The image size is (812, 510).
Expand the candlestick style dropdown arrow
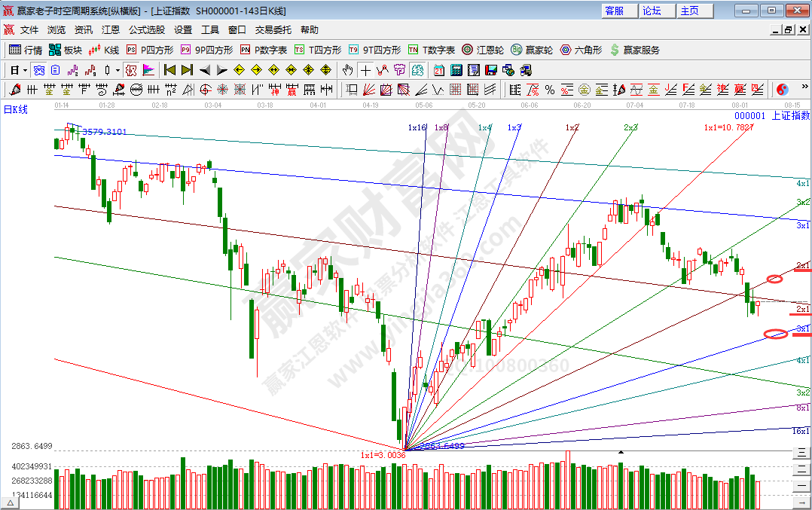tap(118, 70)
